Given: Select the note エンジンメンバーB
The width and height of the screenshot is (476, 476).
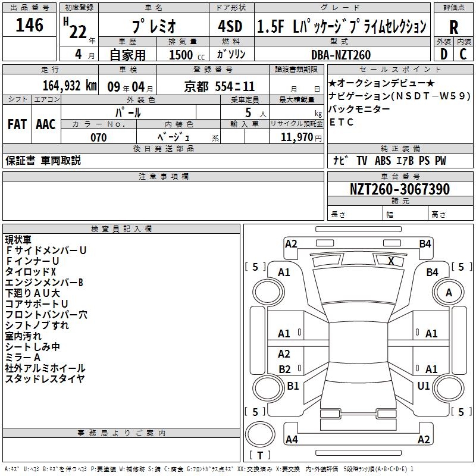Looking at the screenshot, I should (44, 283).
